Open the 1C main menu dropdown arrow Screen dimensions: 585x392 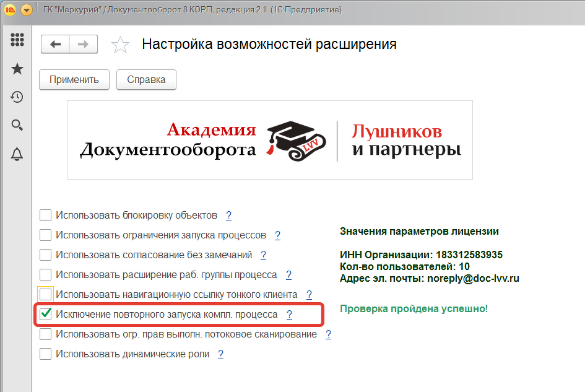point(27,10)
